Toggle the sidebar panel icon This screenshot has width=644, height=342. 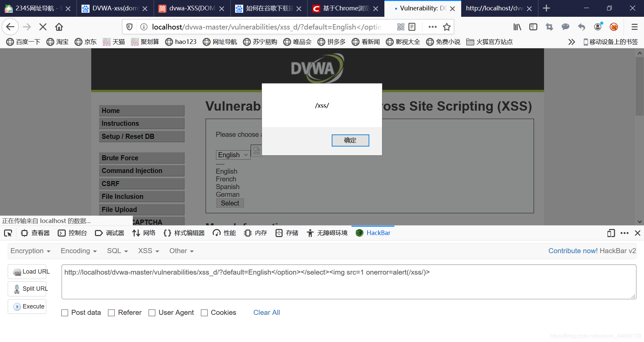(533, 27)
